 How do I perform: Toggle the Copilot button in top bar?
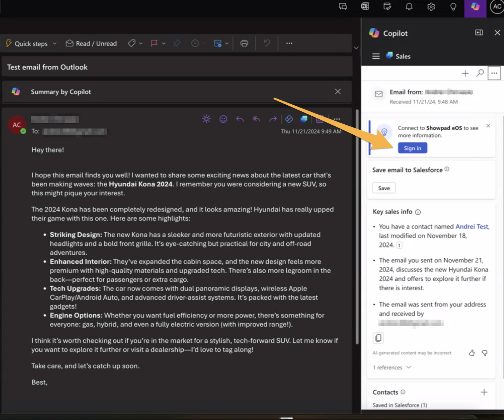point(475,7)
